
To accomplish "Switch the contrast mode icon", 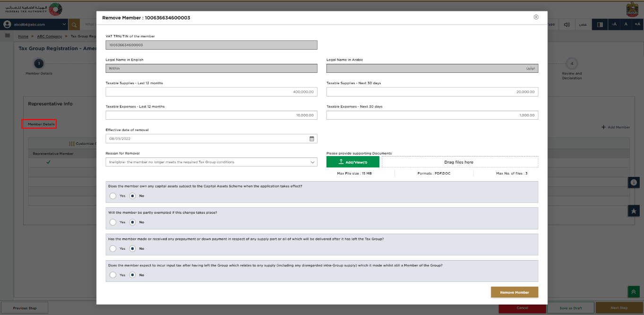I will coord(600,25).
